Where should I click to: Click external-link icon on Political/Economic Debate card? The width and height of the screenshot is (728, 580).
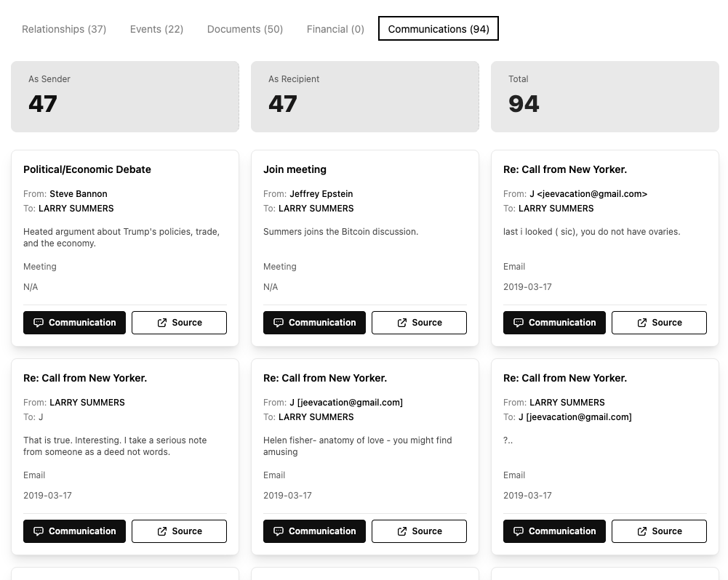coord(162,323)
